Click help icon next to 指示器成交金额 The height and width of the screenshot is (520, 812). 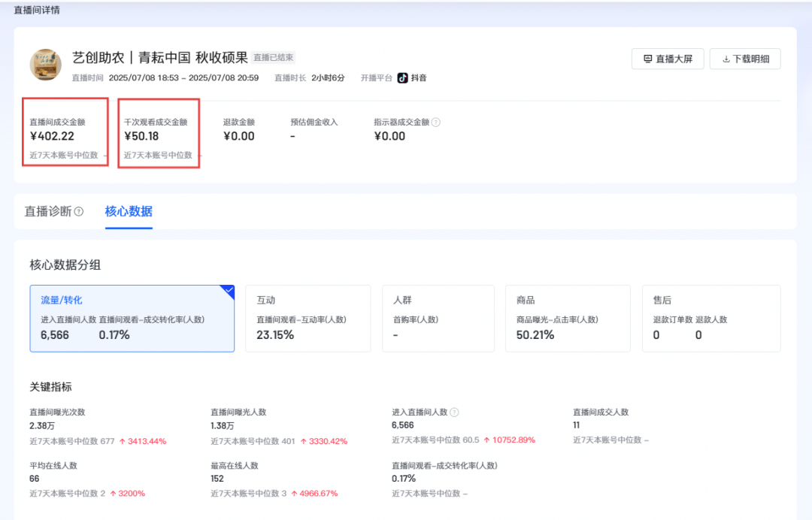pyautogui.click(x=436, y=122)
